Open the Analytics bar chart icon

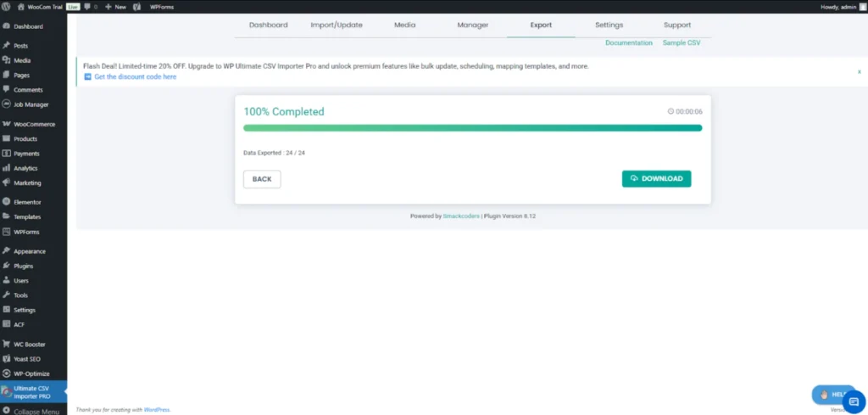tap(7, 168)
